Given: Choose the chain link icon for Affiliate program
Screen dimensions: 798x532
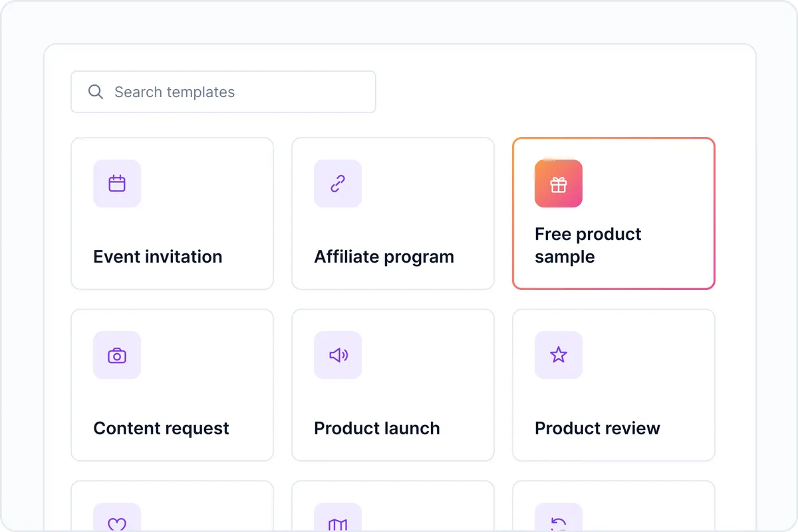Looking at the screenshot, I should tap(338, 184).
